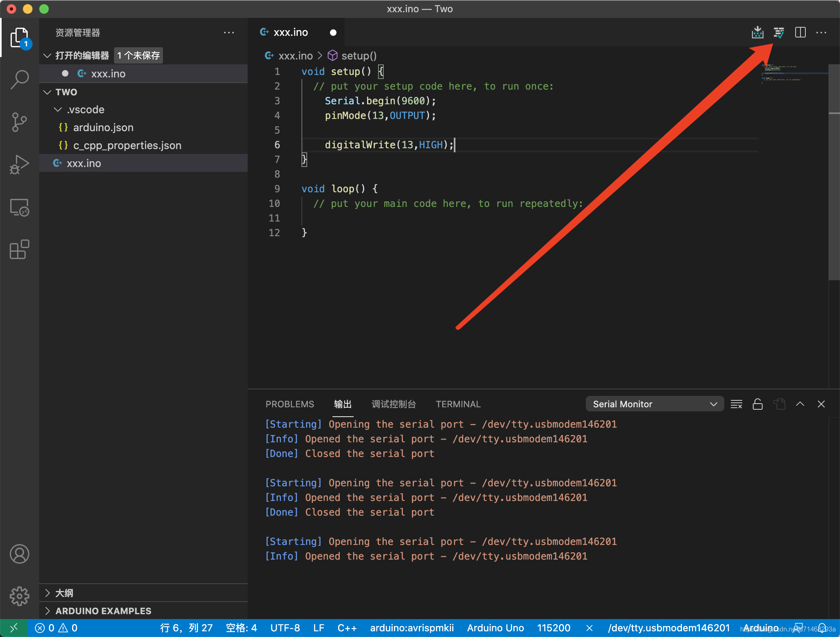The width and height of the screenshot is (840, 637).
Task: Open the Serial Monitor output channel dropdown
Action: [654, 404]
